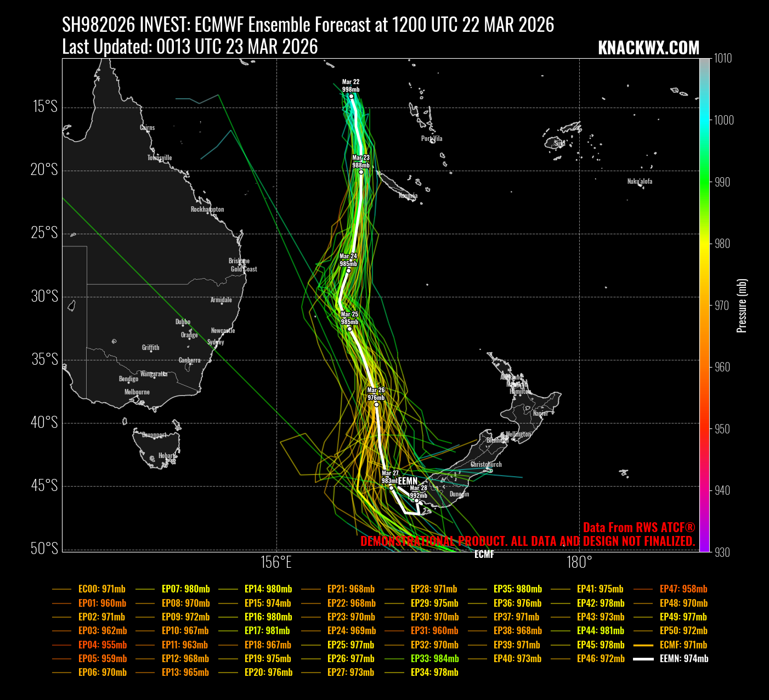Click the Mar 28 992mb track endpoint
The image size is (769, 700).
[x=417, y=500]
